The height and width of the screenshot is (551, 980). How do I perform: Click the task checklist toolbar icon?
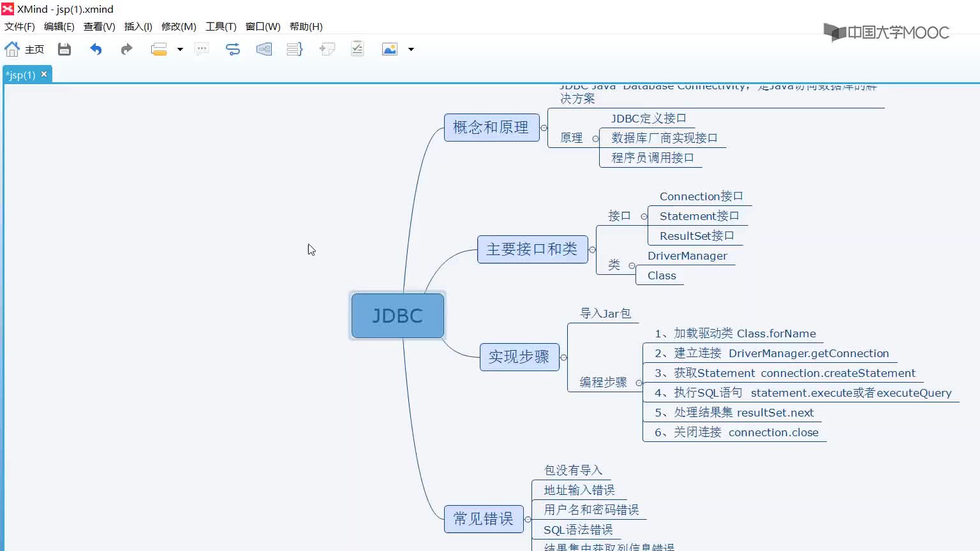point(357,49)
